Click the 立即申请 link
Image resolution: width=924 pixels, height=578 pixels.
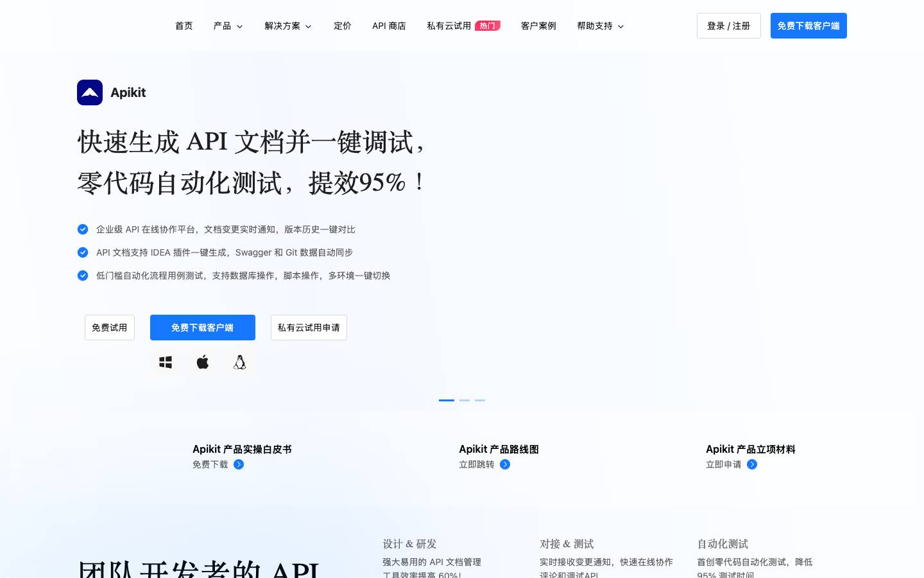[x=724, y=464]
